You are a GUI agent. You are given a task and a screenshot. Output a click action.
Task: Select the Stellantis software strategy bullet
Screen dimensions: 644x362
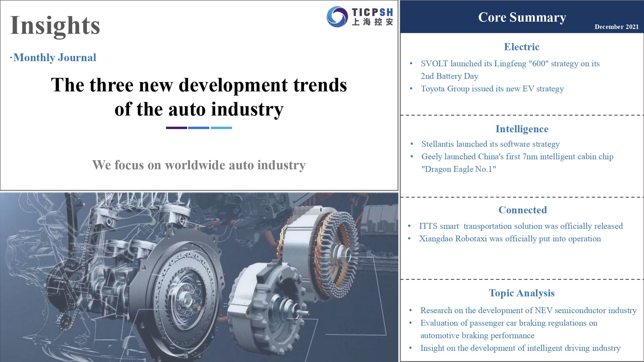click(x=490, y=144)
